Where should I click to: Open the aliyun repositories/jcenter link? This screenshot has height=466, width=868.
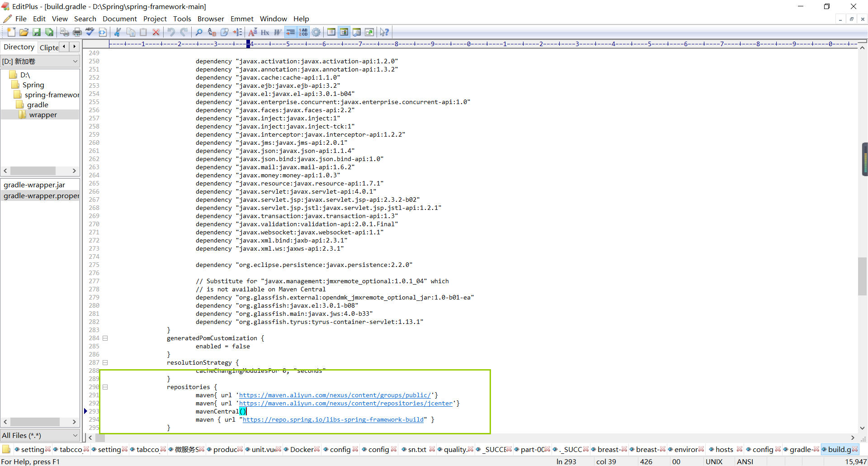click(x=346, y=403)
